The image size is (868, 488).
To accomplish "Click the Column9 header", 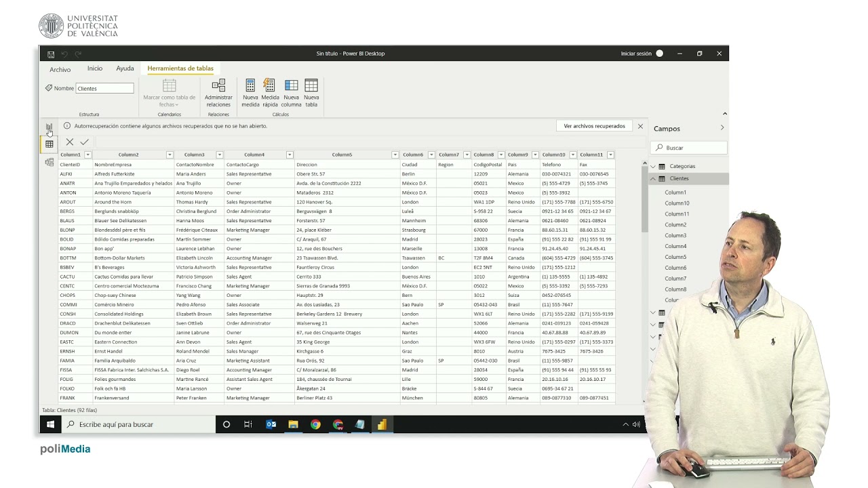I will tap(517, 155).
